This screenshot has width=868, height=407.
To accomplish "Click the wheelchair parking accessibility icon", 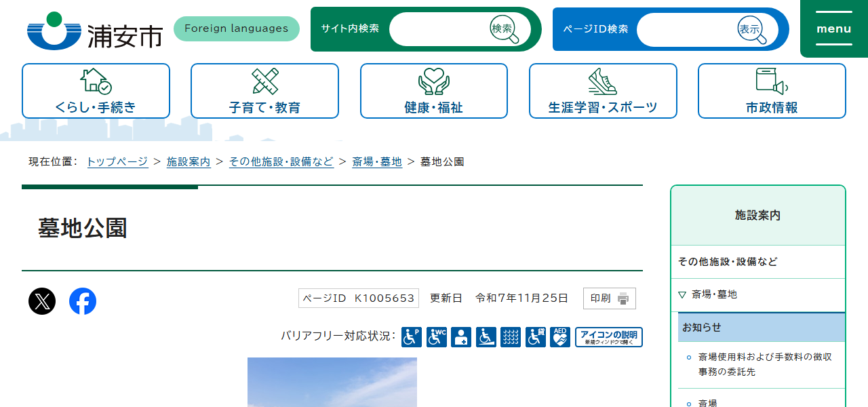I will coord(412,337).
